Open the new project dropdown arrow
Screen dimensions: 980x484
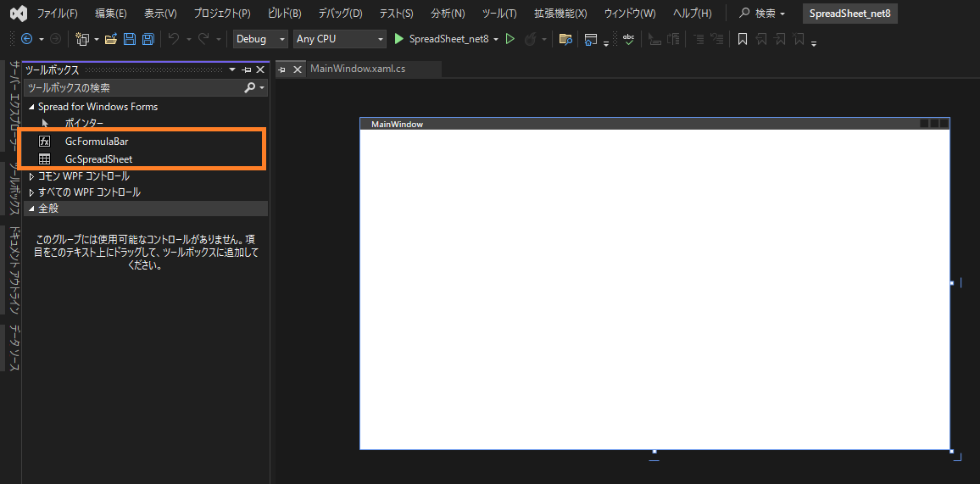tap(97, 39)
